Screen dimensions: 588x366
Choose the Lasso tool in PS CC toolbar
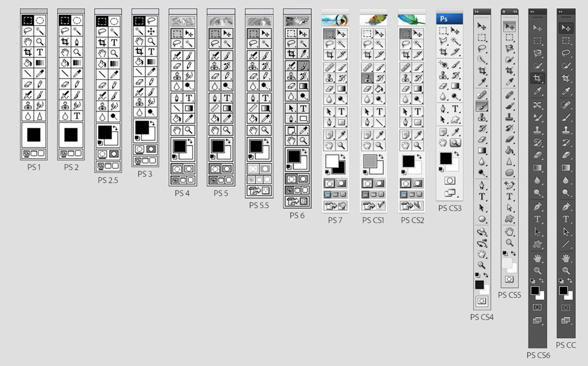coord(566,53)
